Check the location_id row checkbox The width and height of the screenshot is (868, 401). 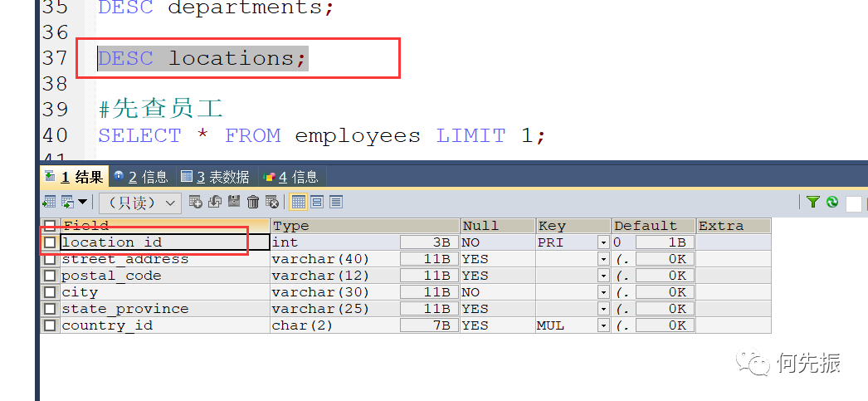click(x=50, y=242)
